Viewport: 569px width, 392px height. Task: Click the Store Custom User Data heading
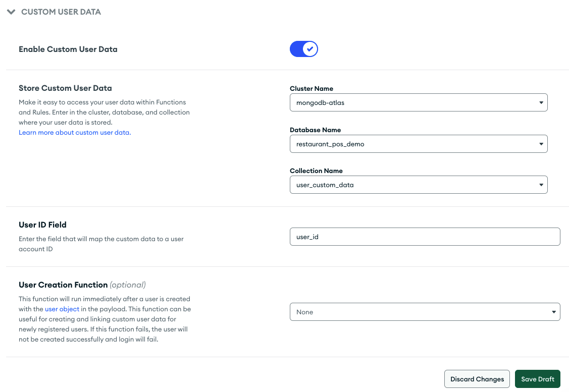65,88
